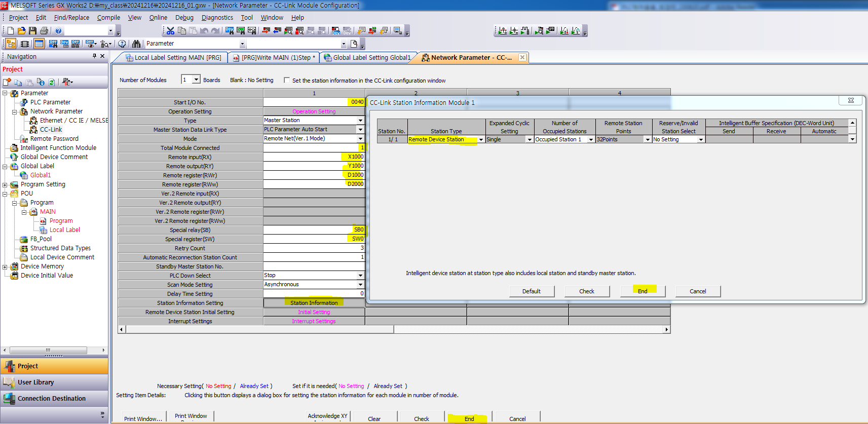Open the Online menu
Image resolution: width=868 pixels, height=424 pixels.
(158, 17)
